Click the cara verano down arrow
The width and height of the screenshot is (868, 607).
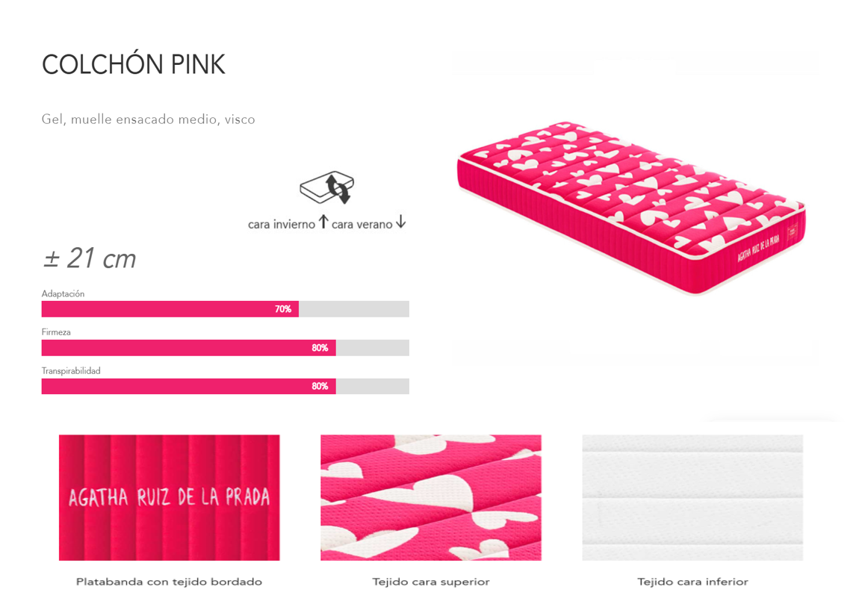point(401,222)
